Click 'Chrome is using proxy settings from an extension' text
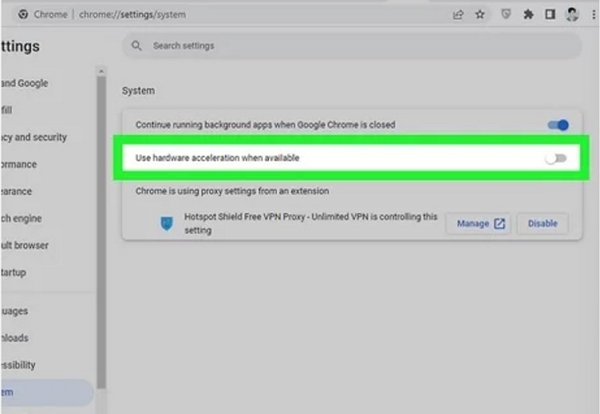 (x=232, y=191)
